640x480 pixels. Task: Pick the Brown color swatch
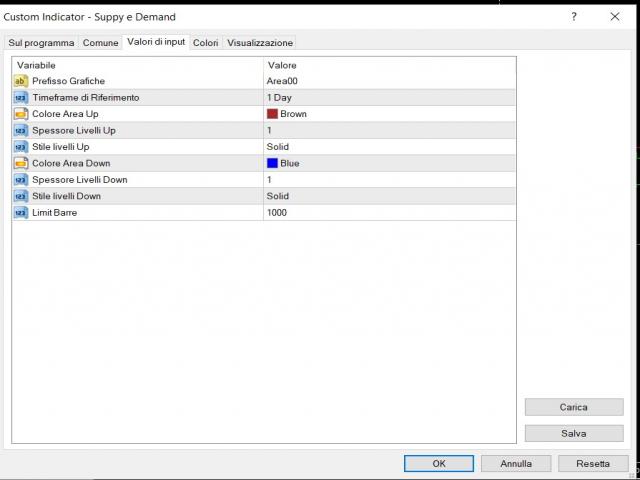[x=272, y=114]
